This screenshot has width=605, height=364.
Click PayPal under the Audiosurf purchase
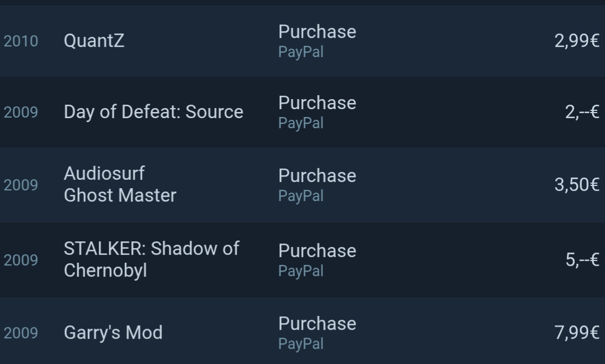click(x=301, y=196)
